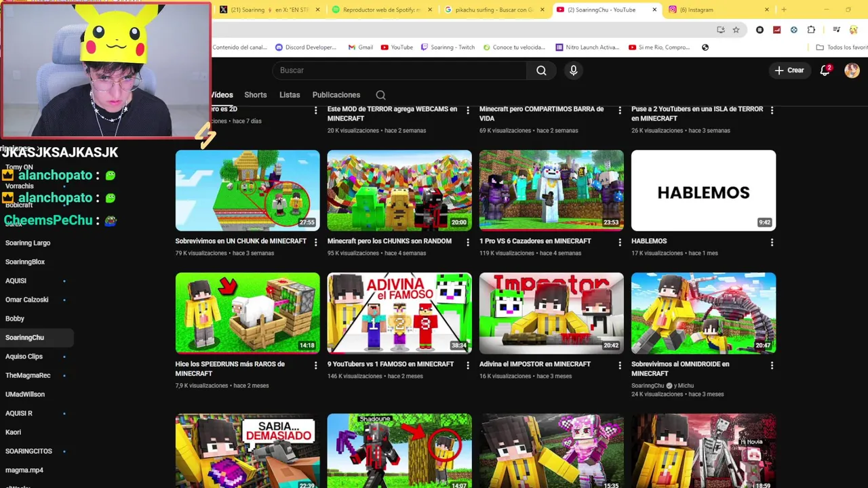868x488 pixels.
Task: Start voice search with the microphone icon
Action: coord(574,70)
